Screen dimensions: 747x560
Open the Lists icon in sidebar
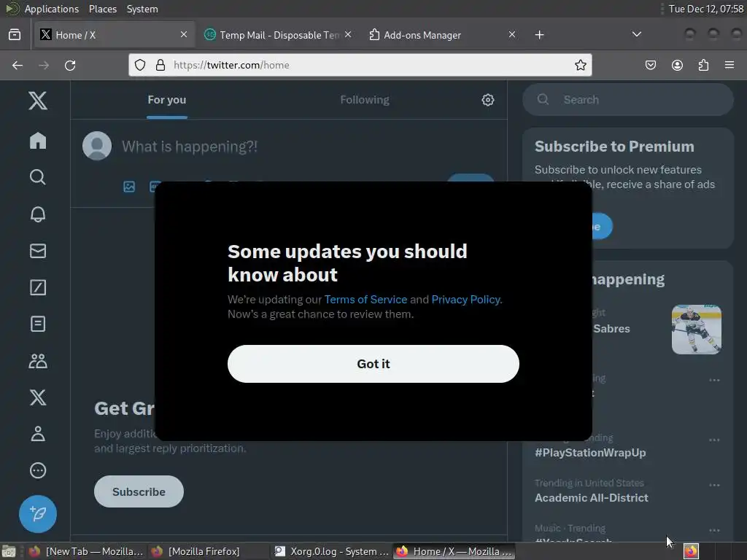pos(38,324)
